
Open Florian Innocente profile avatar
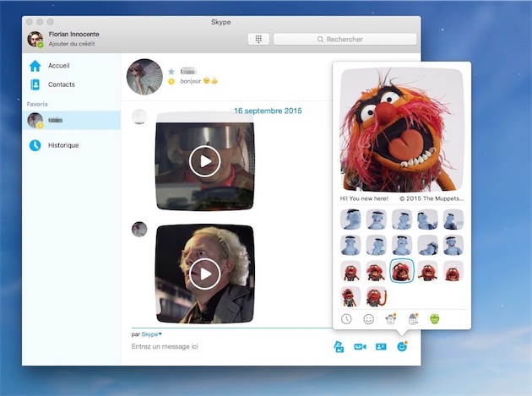point(35,39)
